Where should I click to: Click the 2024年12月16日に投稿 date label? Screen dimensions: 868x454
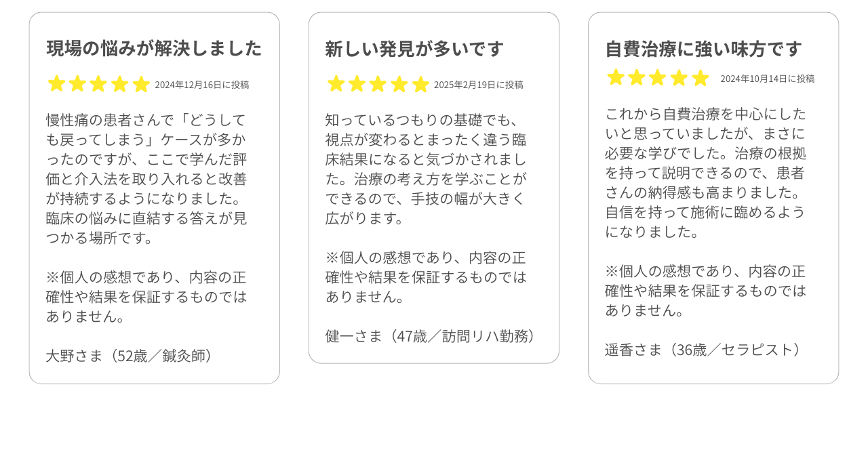202,85
